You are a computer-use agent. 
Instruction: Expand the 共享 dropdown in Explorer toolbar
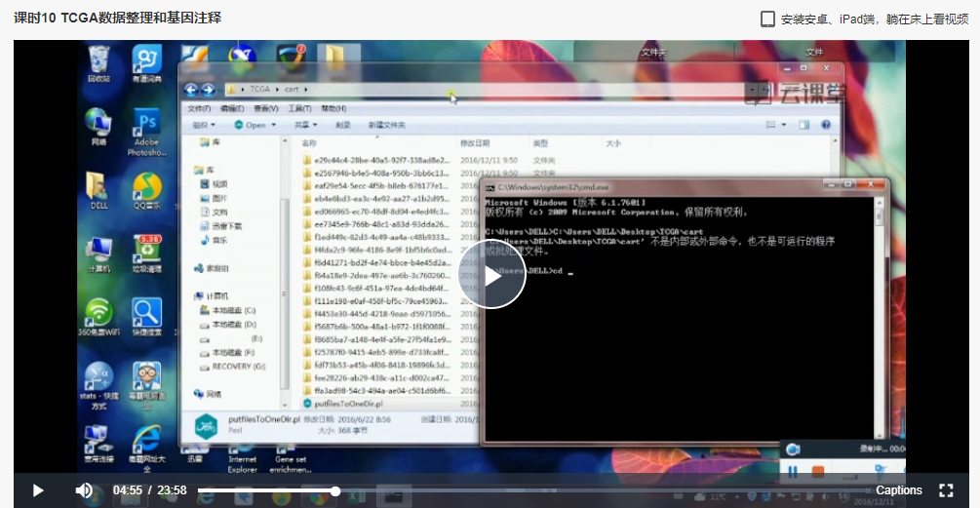(306, 125)
